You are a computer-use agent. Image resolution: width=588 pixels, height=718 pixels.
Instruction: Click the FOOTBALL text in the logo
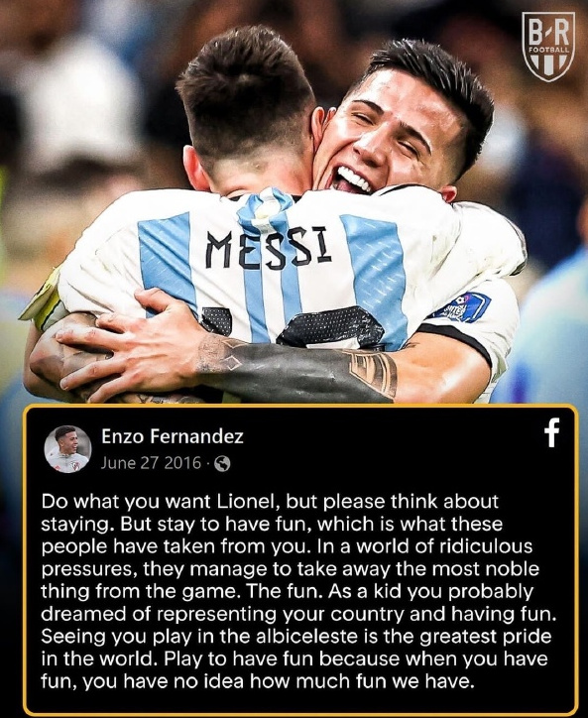click(548, 50)
